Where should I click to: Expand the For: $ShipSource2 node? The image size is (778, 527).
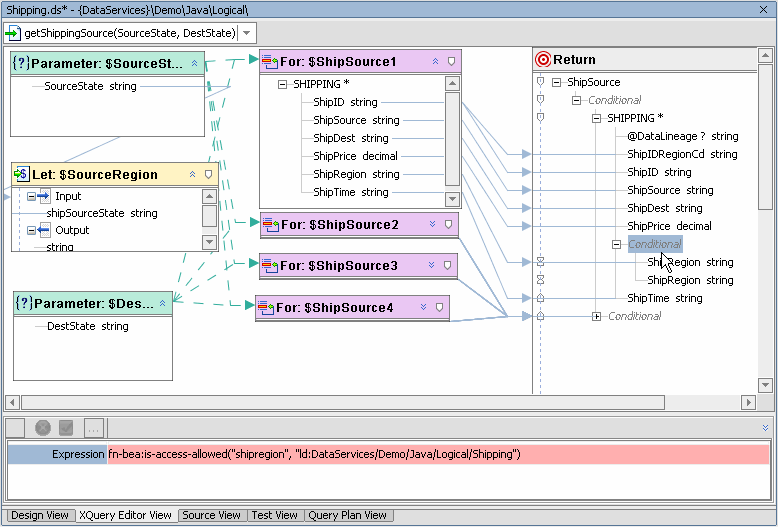(432, 224)
